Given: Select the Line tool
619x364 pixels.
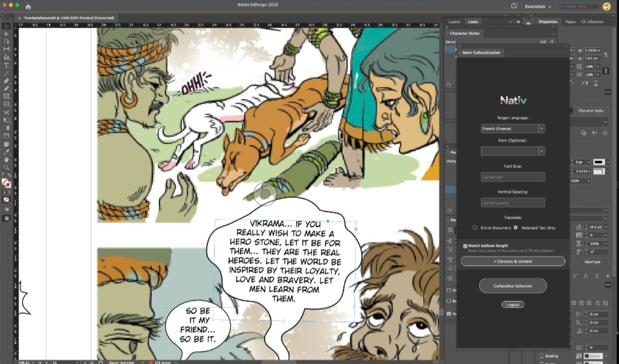Looking at the screenshot, I should [6, 73].
